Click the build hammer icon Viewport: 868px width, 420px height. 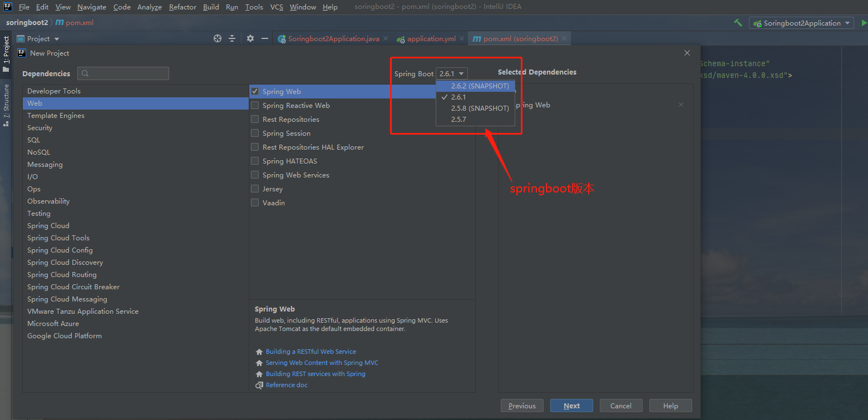click(738, 23)
